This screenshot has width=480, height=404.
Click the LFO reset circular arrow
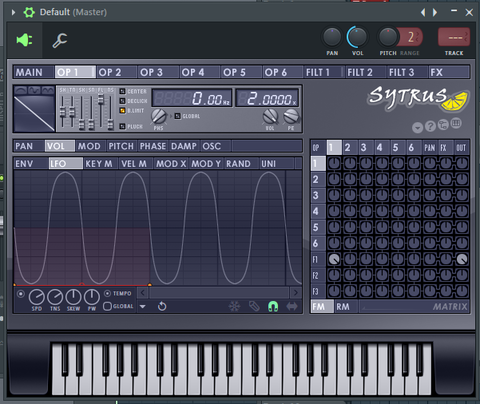162,306
